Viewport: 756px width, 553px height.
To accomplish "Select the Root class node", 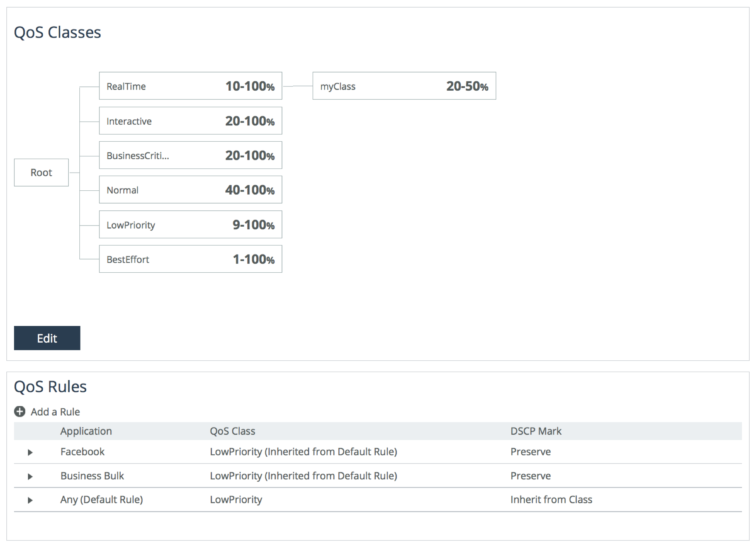I will click(41, 173).
